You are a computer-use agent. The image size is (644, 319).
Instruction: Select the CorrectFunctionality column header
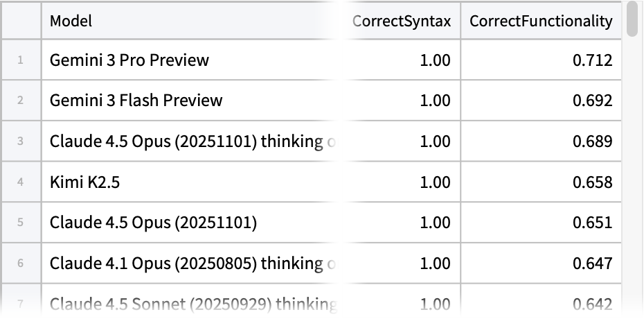pyautogui.click(x=541, y=21)
